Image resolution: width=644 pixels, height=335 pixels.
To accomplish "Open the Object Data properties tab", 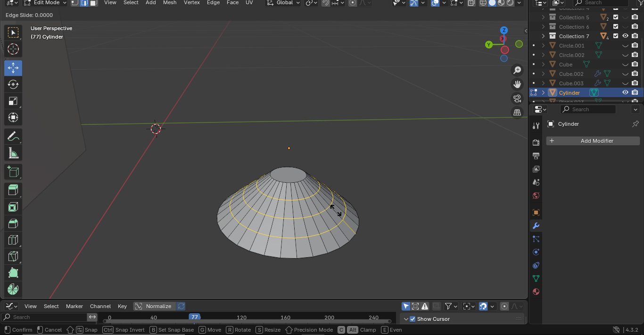I will click(x=536, y=278).
